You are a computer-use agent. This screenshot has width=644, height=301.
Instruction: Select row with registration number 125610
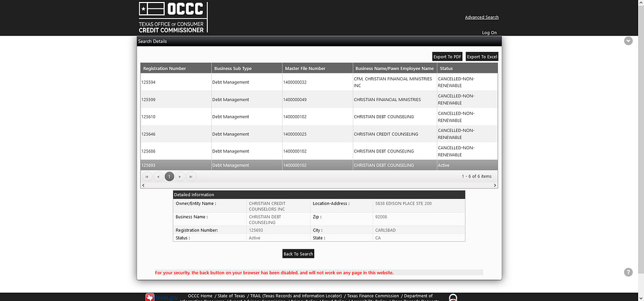(319, 116)
